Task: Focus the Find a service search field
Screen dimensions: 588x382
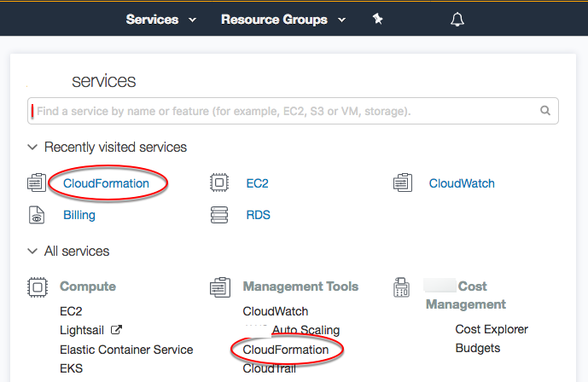Action: (282, 111)
